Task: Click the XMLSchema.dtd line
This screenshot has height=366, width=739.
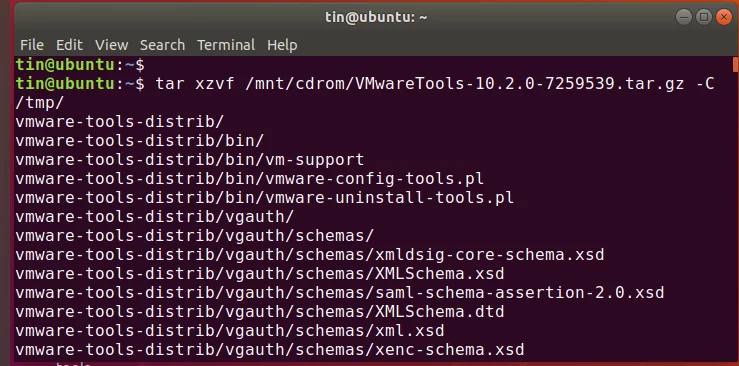Action: (x=260, y=312)
